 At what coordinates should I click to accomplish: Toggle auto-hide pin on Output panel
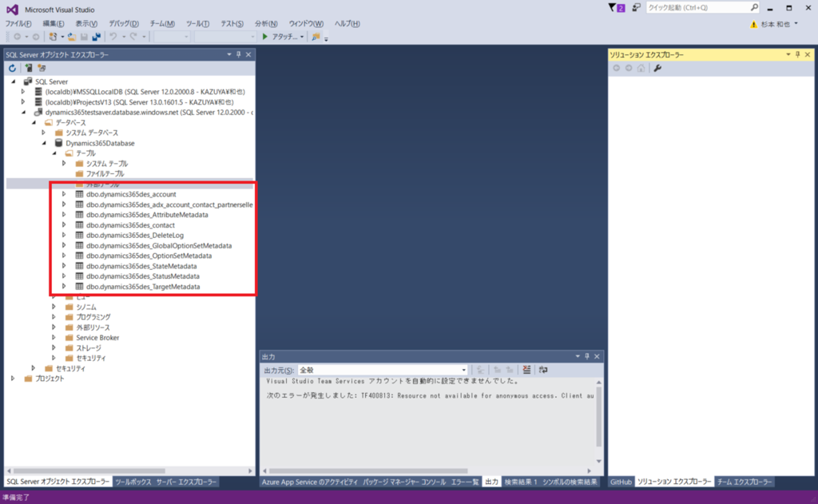[587, 356]
